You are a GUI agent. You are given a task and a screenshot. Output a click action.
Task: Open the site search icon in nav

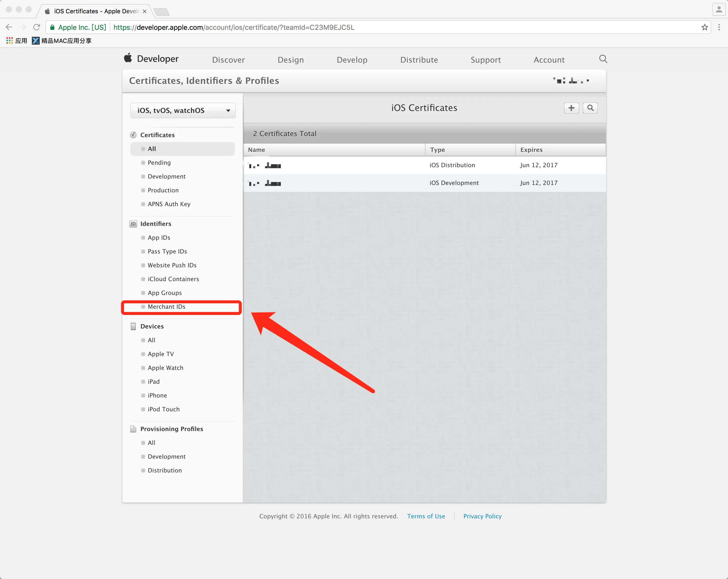(x=603, y=59)
